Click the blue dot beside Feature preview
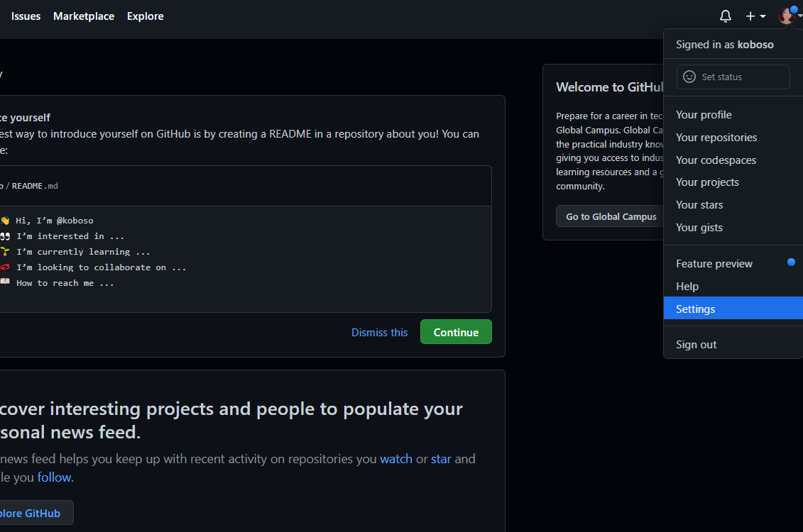The image size is (803, 532). (x=791, y=262)
